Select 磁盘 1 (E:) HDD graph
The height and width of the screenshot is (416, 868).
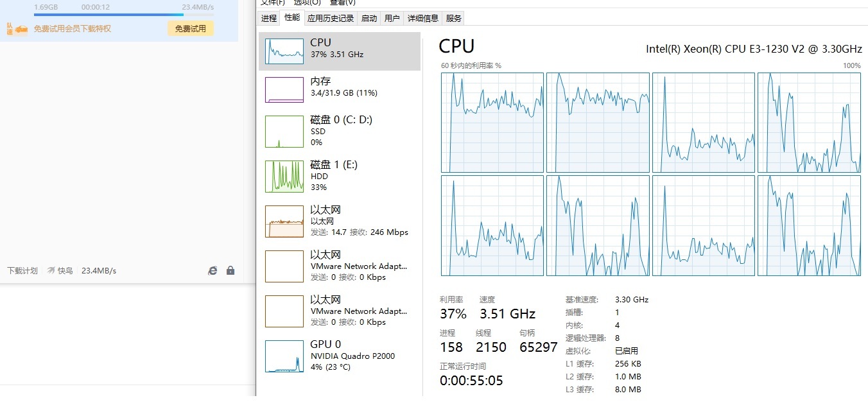click(x=284, y=177)
